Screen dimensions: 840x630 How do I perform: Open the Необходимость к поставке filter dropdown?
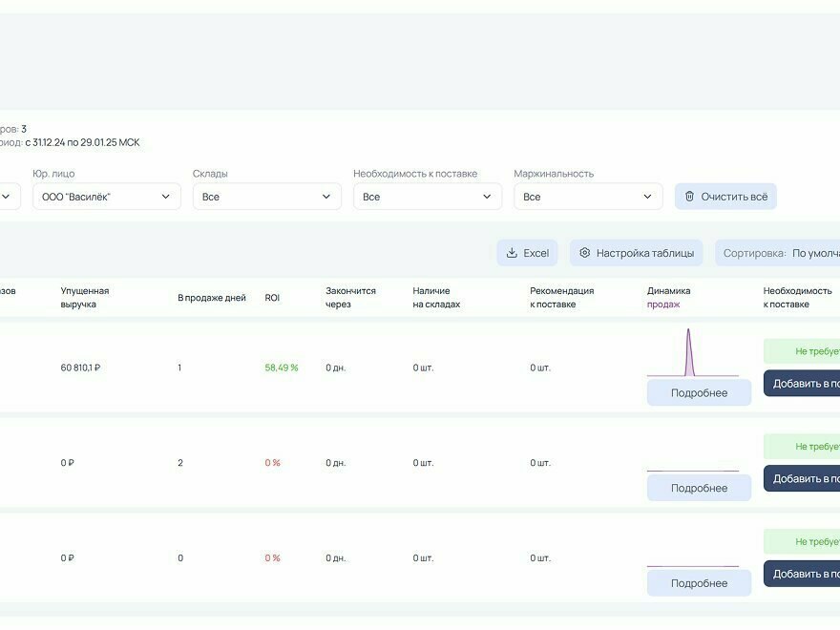[427, 197]
